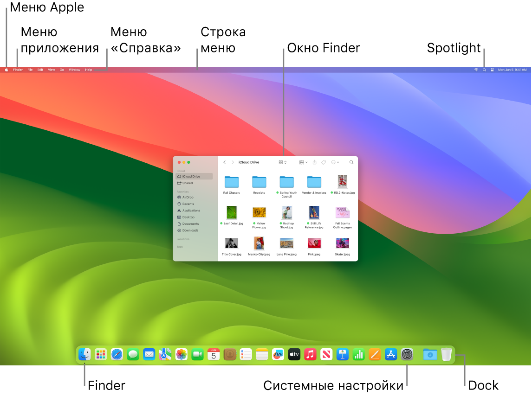Open the App Store from the Dock

coord(390,354)
